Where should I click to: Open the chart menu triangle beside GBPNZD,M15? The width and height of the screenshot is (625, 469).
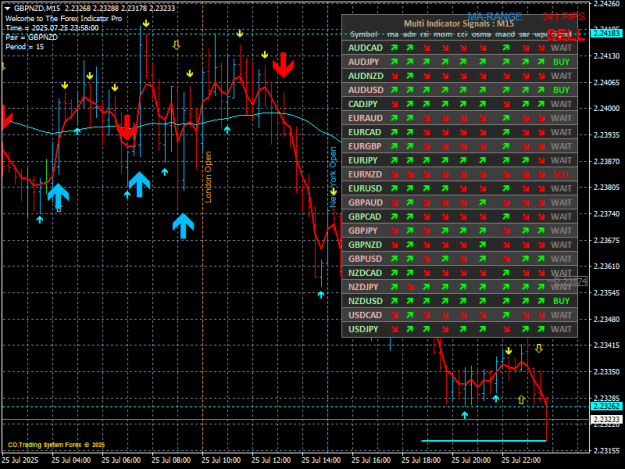(7, 8)
